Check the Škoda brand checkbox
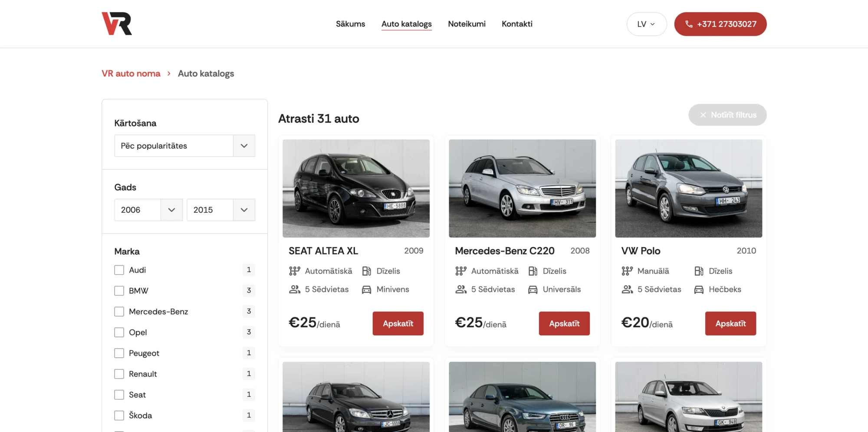The image size is (868, 432). tap(119, 416)
